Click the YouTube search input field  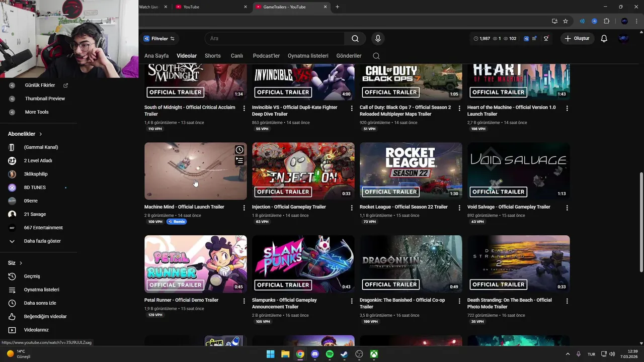pos(275,39)
